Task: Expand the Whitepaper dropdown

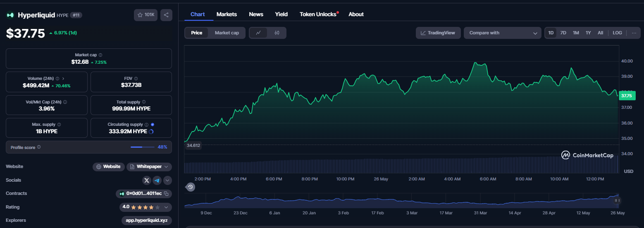Action: [x=149, y=167]
